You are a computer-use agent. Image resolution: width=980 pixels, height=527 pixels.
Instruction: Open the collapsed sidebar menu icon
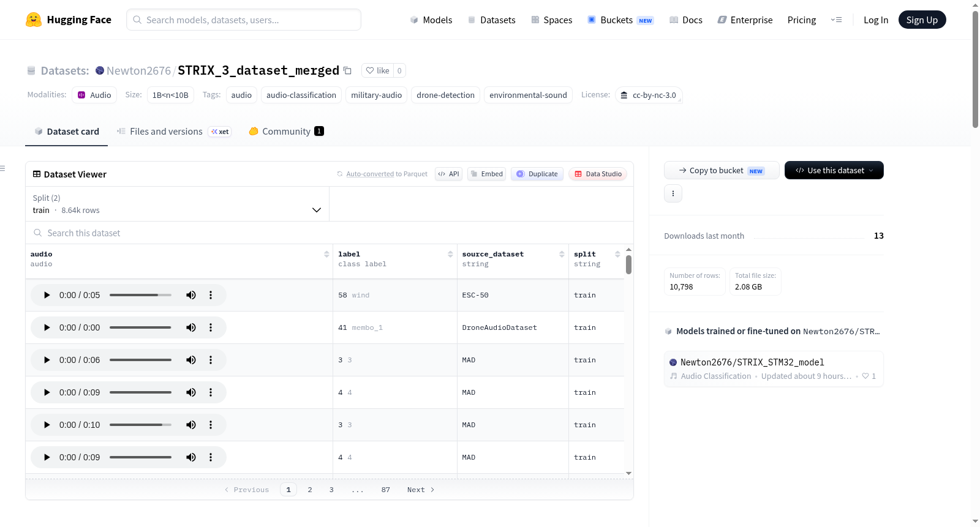coord(2,168)
